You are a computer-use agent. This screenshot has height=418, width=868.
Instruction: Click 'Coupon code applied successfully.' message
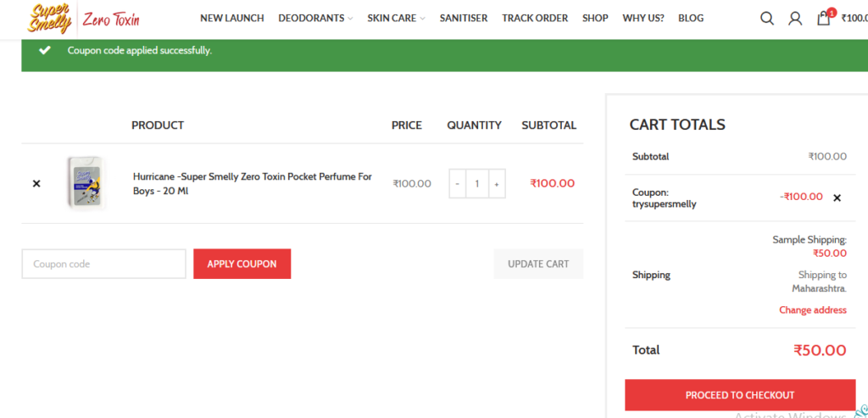coord(140,50)
